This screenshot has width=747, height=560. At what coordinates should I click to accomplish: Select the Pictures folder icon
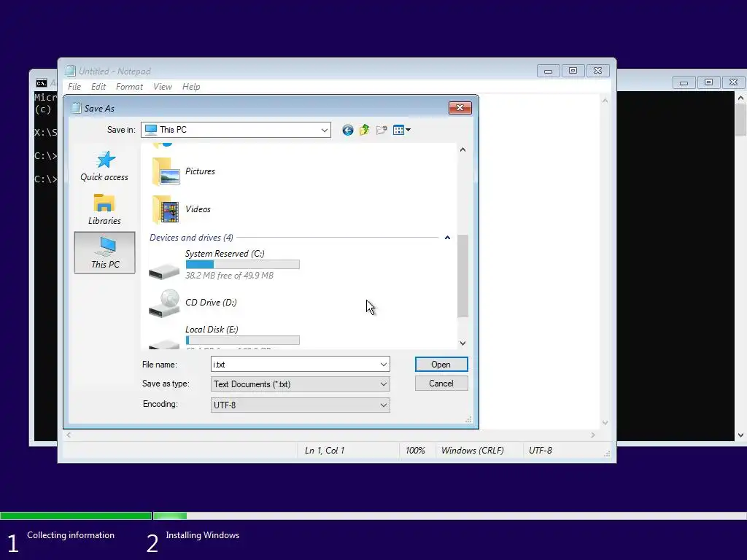166,171
